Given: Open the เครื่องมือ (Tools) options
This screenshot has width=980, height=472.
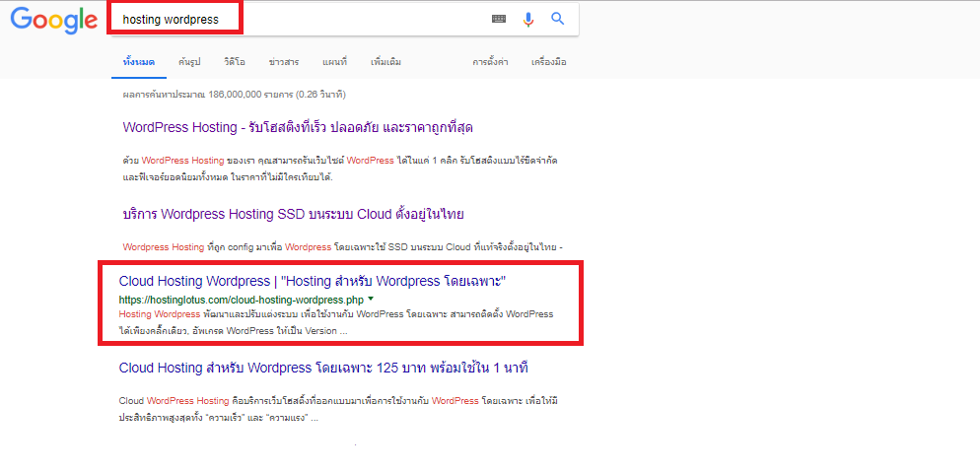Looking at the screenshot, I should pos(549,62).
